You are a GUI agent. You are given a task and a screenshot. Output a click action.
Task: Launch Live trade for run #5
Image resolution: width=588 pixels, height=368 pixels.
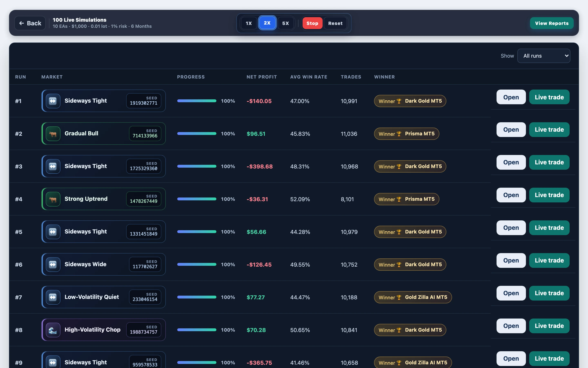tap(549, 228)
